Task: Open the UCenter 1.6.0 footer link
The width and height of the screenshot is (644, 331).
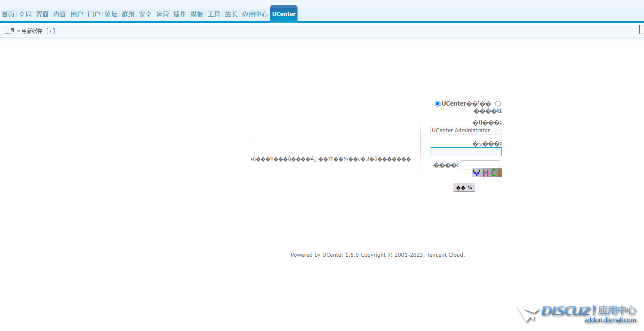Action: (x=340, y=255)
